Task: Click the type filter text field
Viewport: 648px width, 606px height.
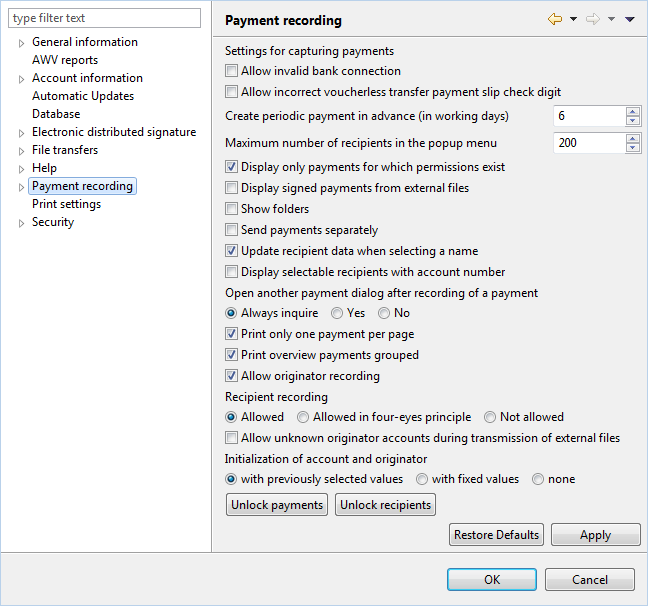Action: tap(104, 18)
